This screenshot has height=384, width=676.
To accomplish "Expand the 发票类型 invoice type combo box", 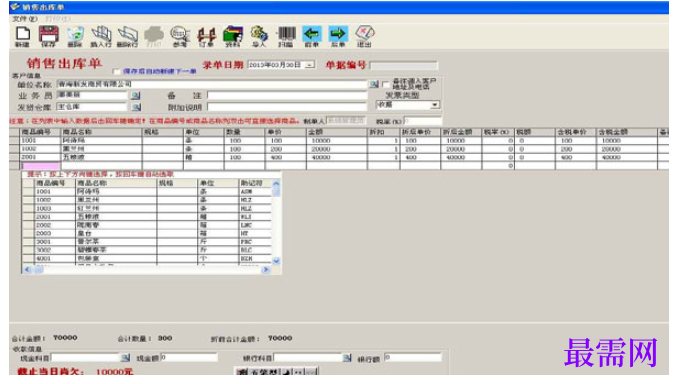I will pyautogui.click(x=435, y=105).
